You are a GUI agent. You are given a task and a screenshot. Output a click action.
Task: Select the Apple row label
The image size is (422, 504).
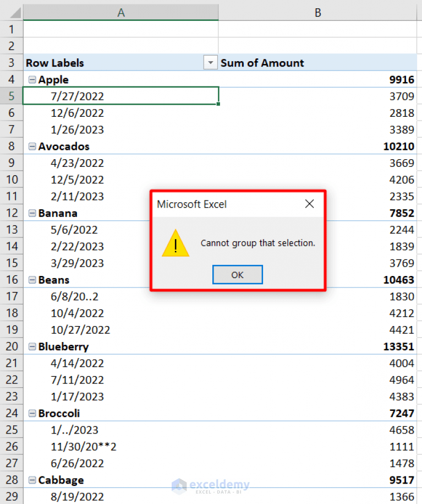[120, 79]
